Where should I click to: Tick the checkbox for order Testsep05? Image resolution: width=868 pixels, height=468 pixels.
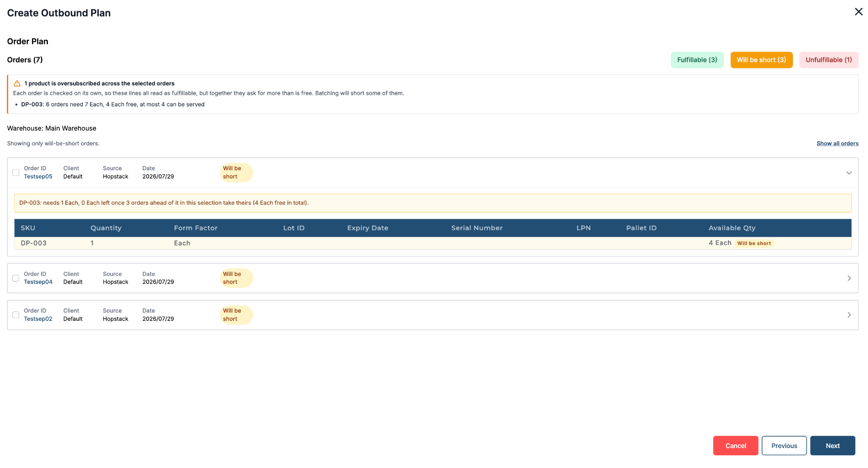pyautogui.click(x=16, y=173)
